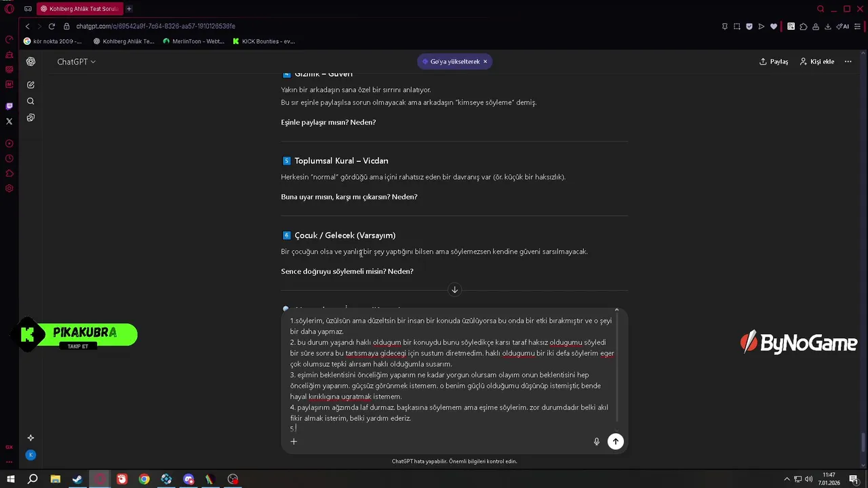Open a new browser tab
The image size is (868, 488).
coord(129,9)
